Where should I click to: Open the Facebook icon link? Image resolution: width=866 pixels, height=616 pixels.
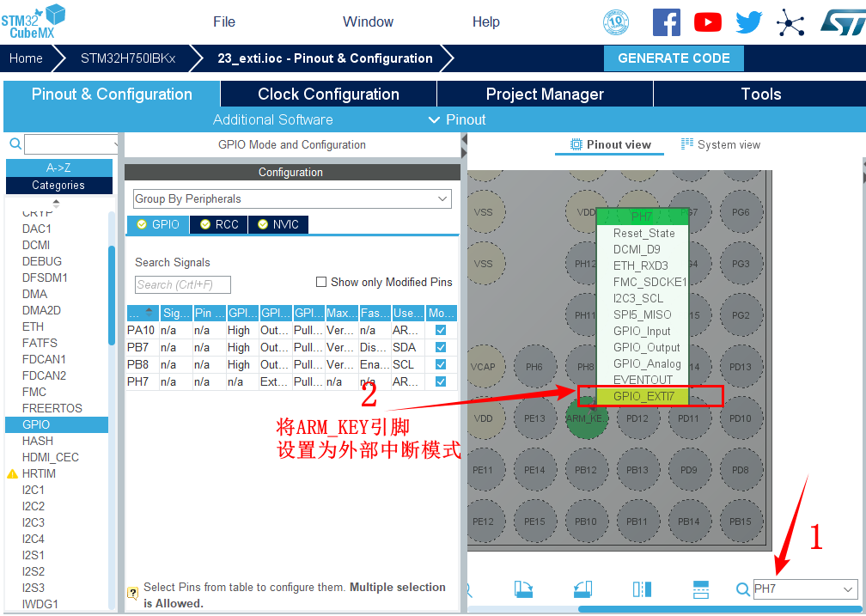pyautogui.click(x=667, y=22)
